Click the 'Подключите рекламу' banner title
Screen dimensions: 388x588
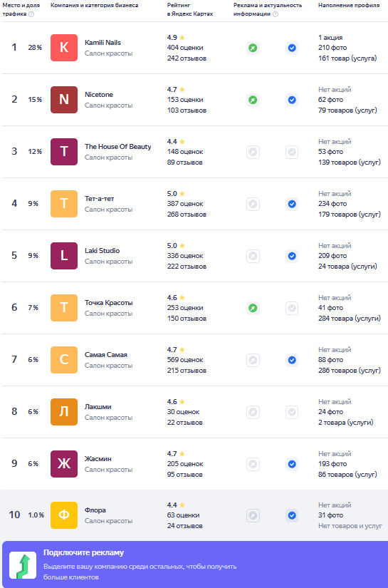(83, 552)
